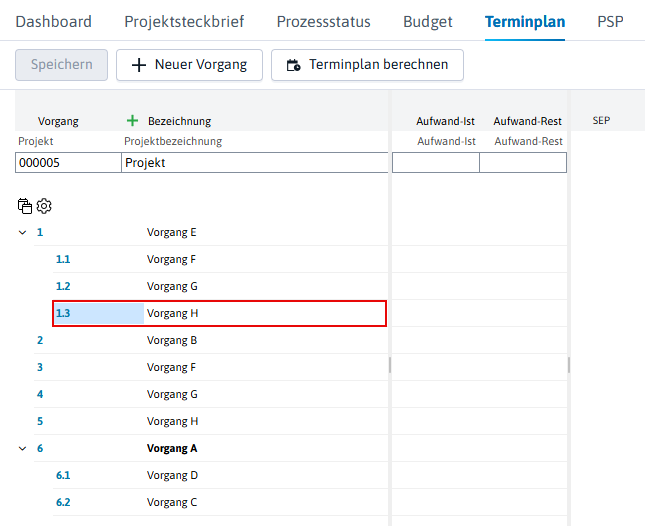Click the dark Aufwand-Ist column header

point(445,121)
